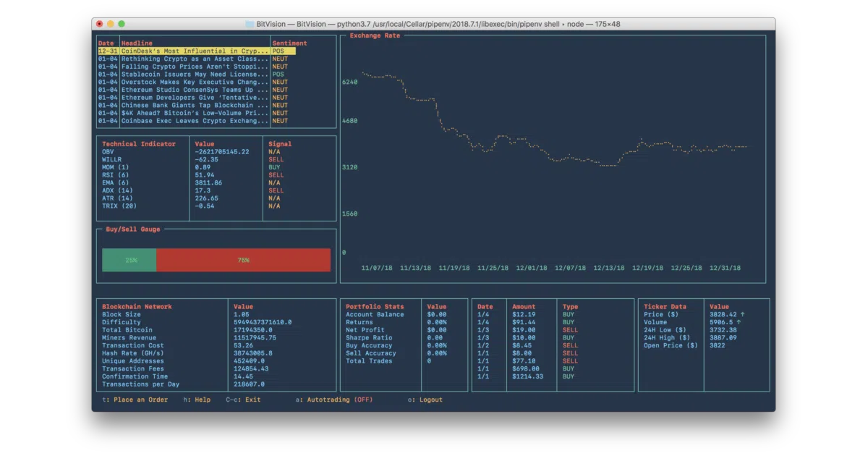
Task: Select headline '$4K Ahead? Bitcoin's Low-Volume Pri...'
Action: 195,113
